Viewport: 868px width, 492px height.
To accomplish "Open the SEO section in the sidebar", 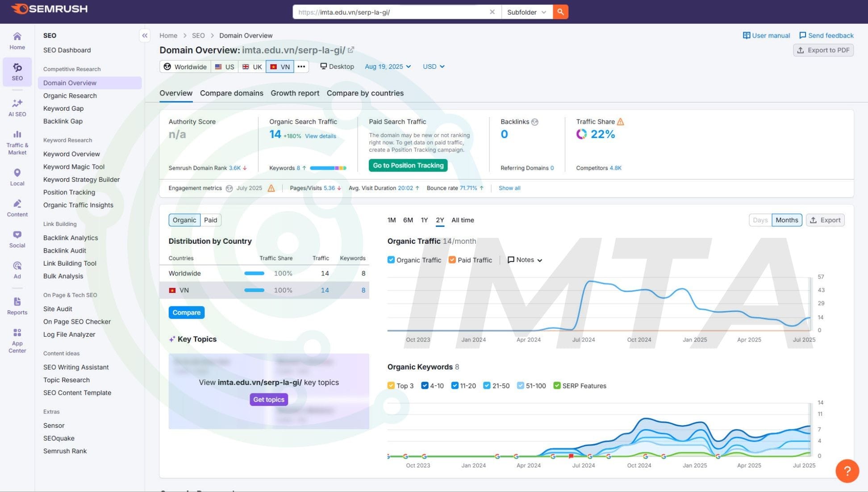I will click(17, 72).
